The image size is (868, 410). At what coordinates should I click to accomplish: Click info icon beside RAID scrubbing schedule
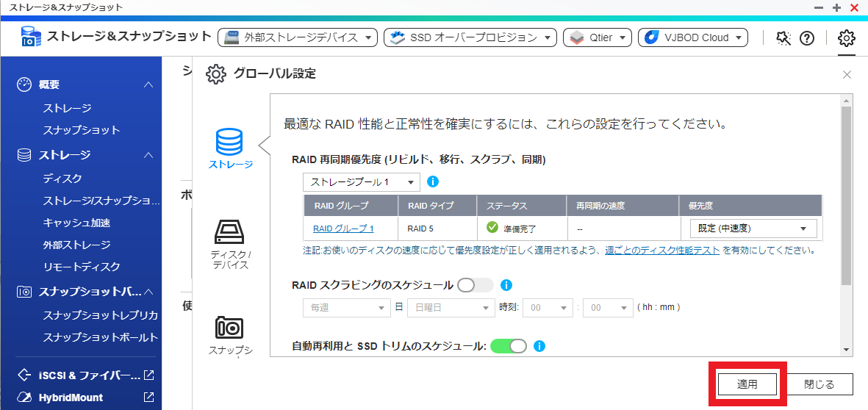506,285
